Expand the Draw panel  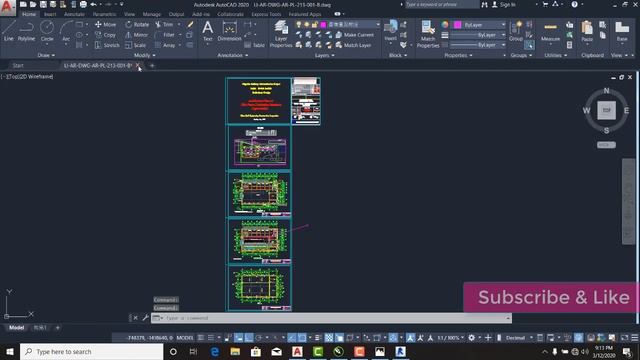pyautogui.click(x=46, y=55)
